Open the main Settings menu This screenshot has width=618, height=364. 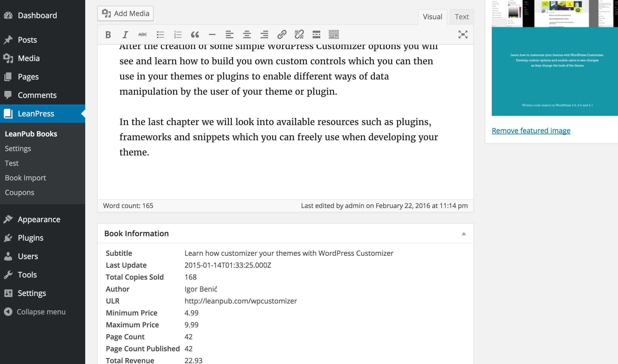[x=43, y=293]
